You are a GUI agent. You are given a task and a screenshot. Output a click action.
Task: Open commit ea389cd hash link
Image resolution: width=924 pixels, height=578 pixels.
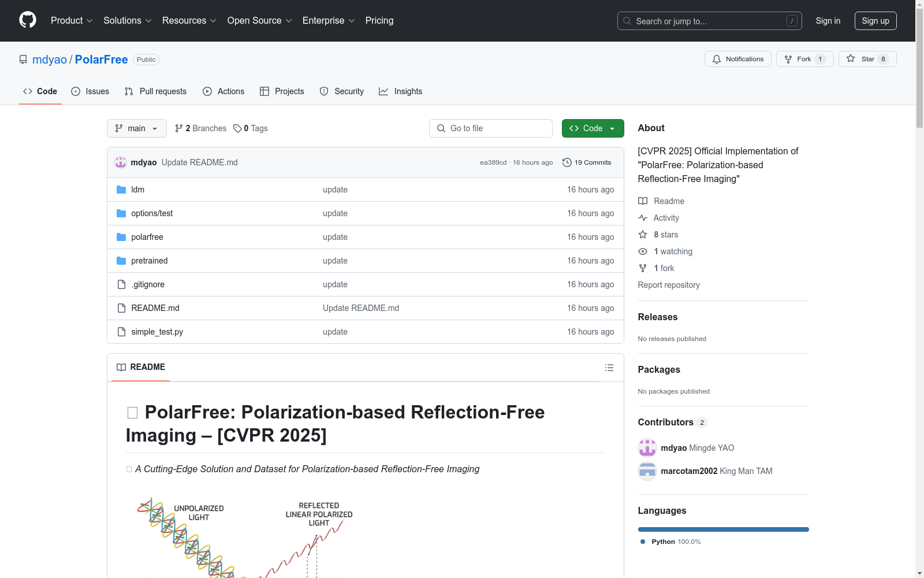pyautogui.click(x=493, y=162)
